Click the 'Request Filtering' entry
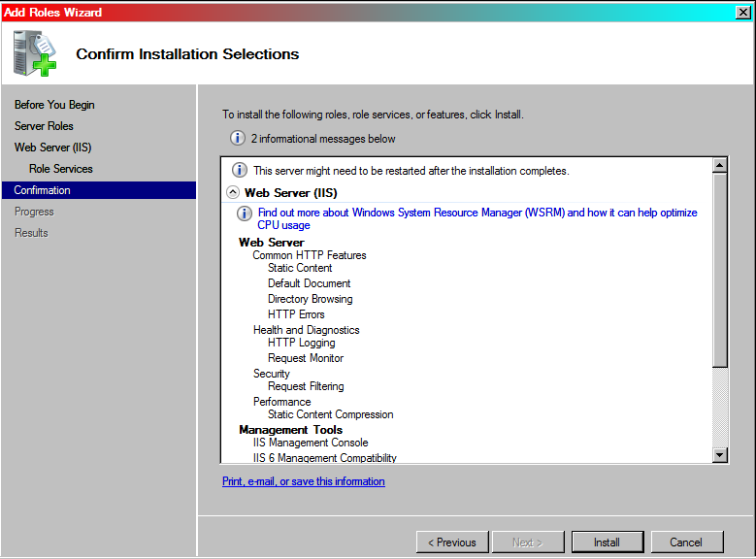Screen dimensions: 756x559 (306, 386)
